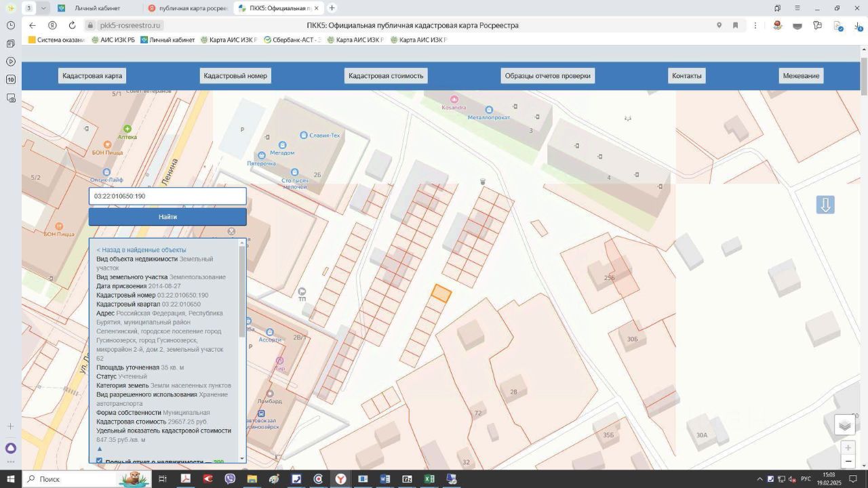The height and width of the screenshot is (488, 868).
Task: Open Yandex home button in toolbar
Action: [52, 25]
